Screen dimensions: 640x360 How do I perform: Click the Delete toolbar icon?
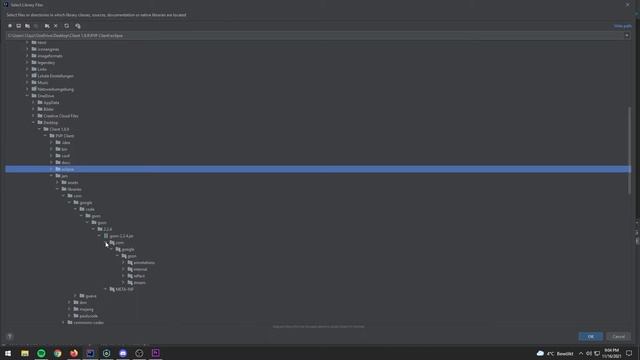(56, 26)
